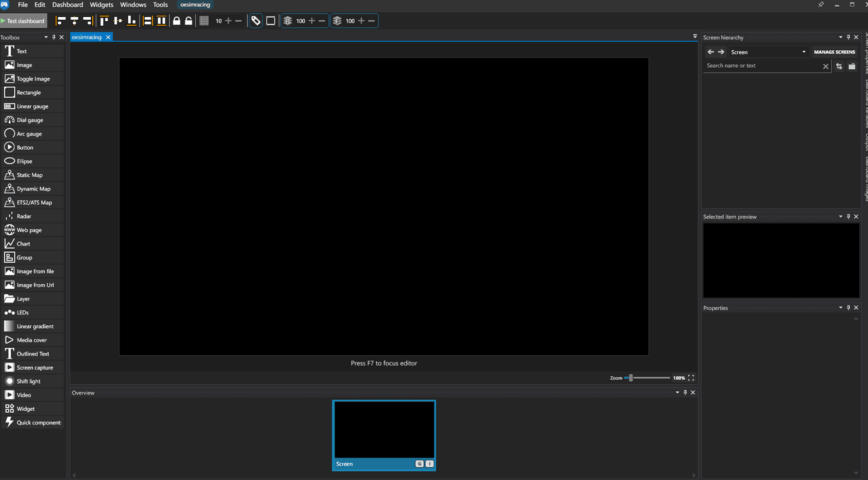The height and width of the screenshot is (480, 868).
Task: Open the File menu
Action: (23, 5)
